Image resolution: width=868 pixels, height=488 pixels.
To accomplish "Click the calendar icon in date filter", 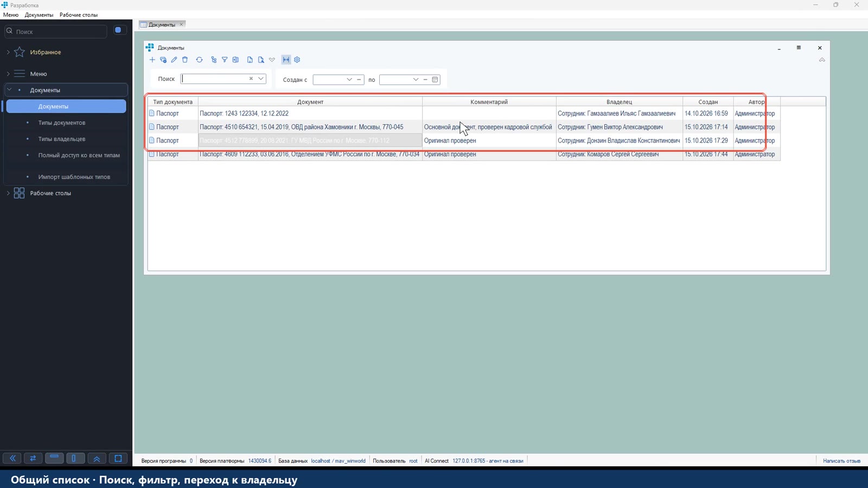I will (x=435, y=80).
